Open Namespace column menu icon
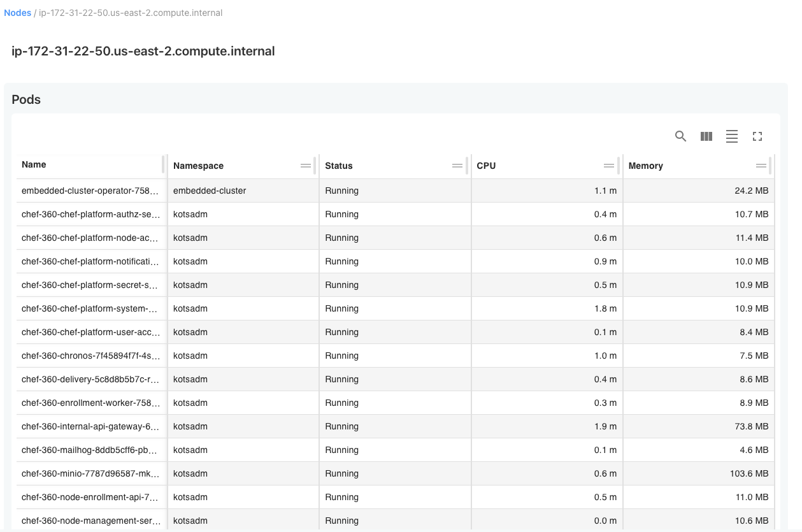 tap(306, 166)
